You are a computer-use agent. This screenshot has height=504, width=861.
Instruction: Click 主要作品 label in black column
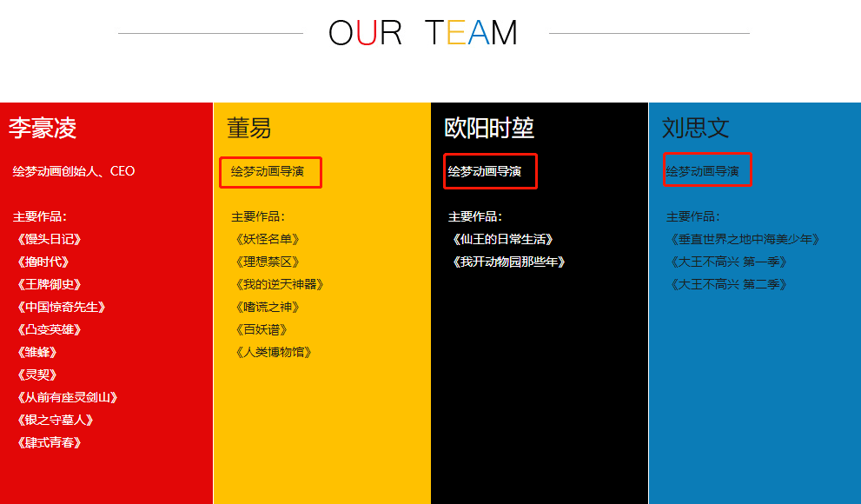(475, 217)
